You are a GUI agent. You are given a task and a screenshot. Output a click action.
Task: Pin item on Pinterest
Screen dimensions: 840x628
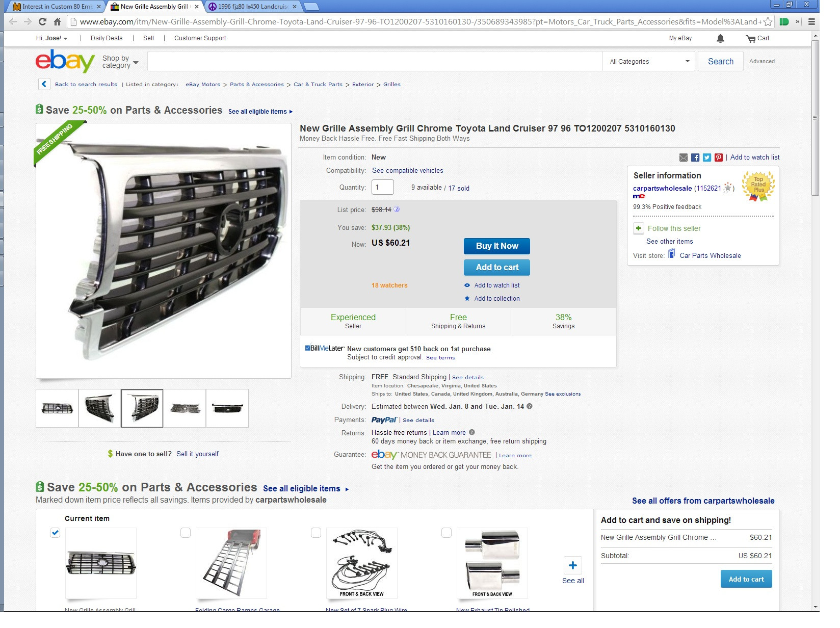tap(718, 158)
